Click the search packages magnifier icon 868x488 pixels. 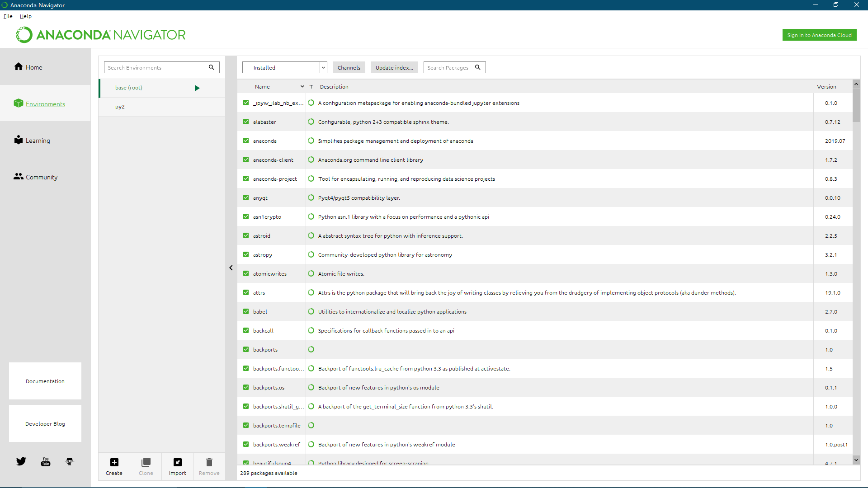point(478,67)
